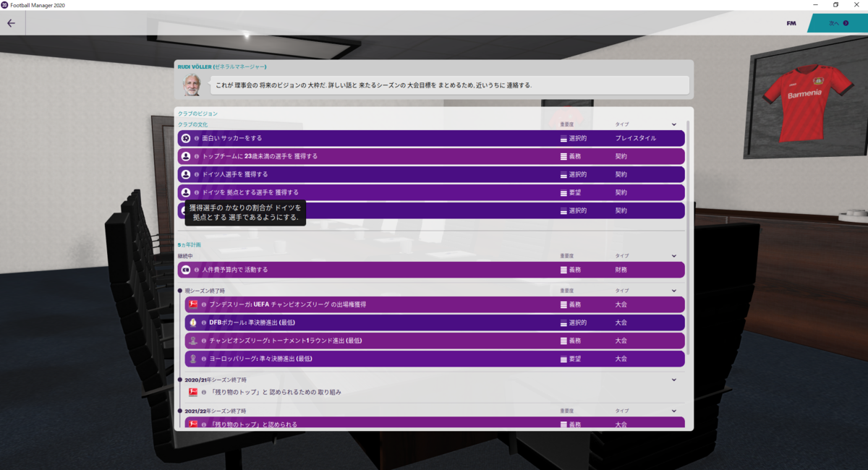
Task: Select the ヨーロッパリーグ: 準々決勝進出 row
Action: click(435, 359)
